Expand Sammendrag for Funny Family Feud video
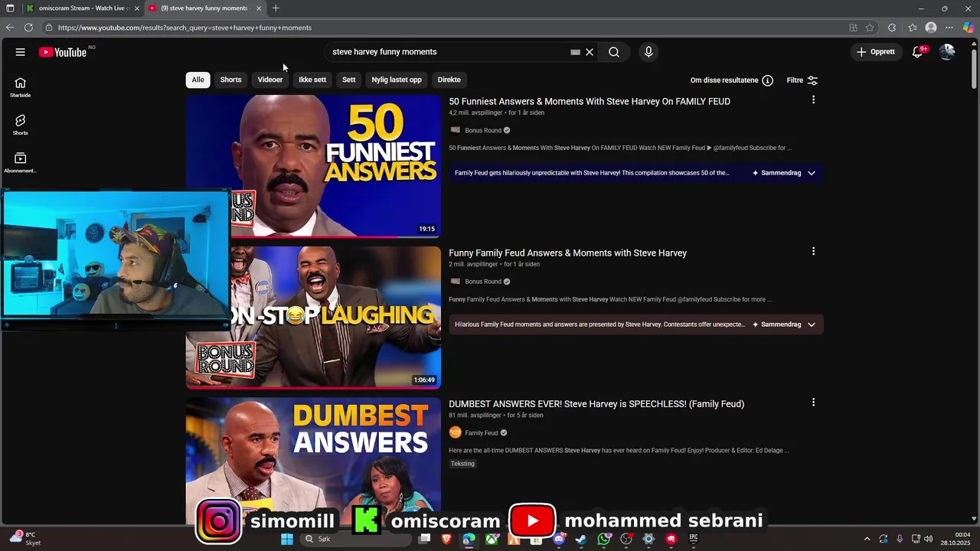 point(784,324)
